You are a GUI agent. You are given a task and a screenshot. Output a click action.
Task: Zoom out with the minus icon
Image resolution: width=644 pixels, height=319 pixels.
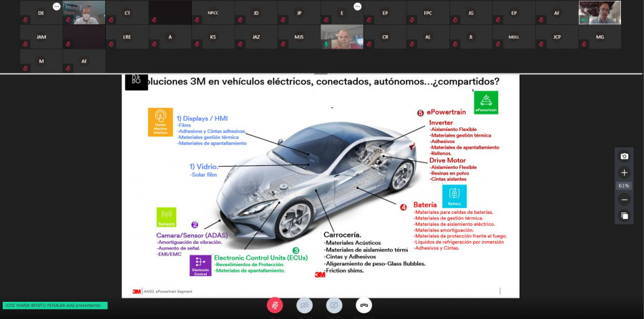(x=624, y=200)
